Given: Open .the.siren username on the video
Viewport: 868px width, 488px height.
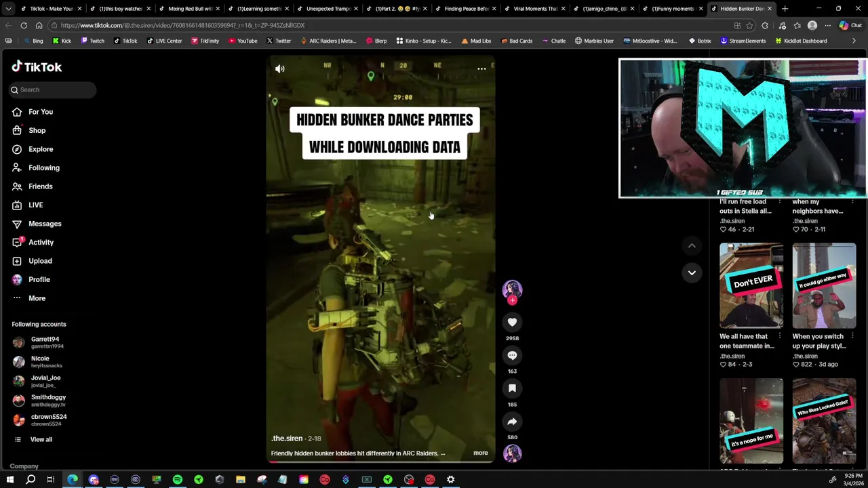Looking at the screenshot, I should [287, 439].
